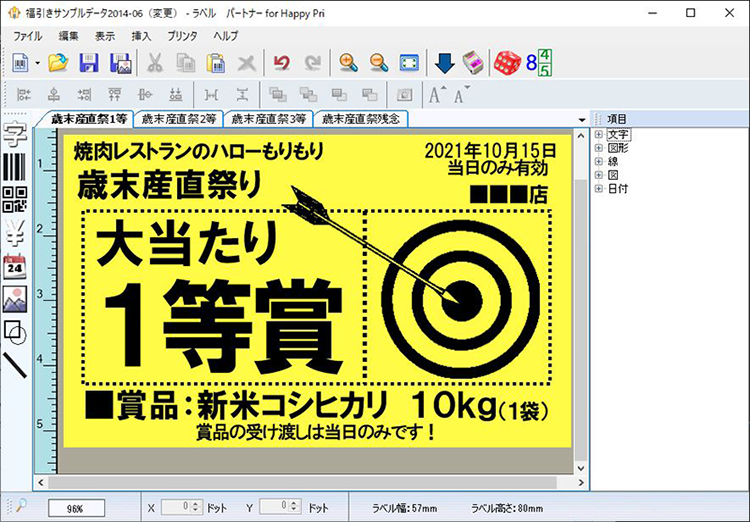Open the 表示 menu
Image resolution: width=750 pixels, height=522 pixels.
[x=105, y=36]
